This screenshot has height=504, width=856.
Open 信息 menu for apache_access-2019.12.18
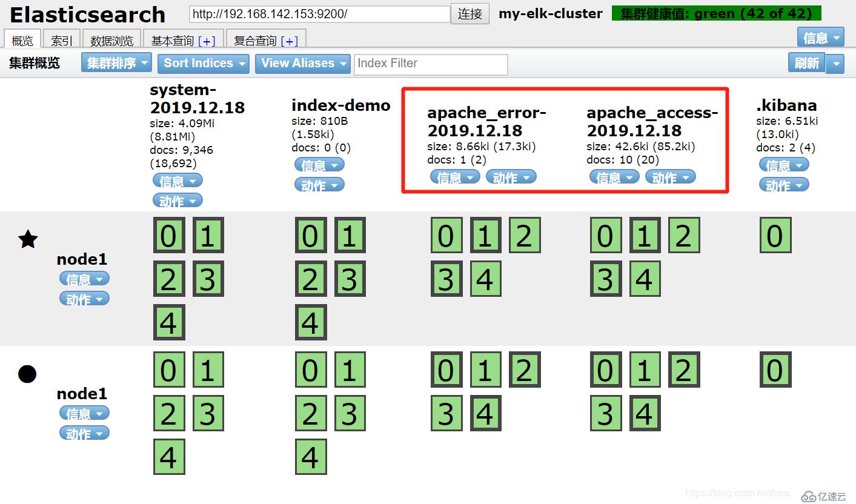(x=614, y=177)
